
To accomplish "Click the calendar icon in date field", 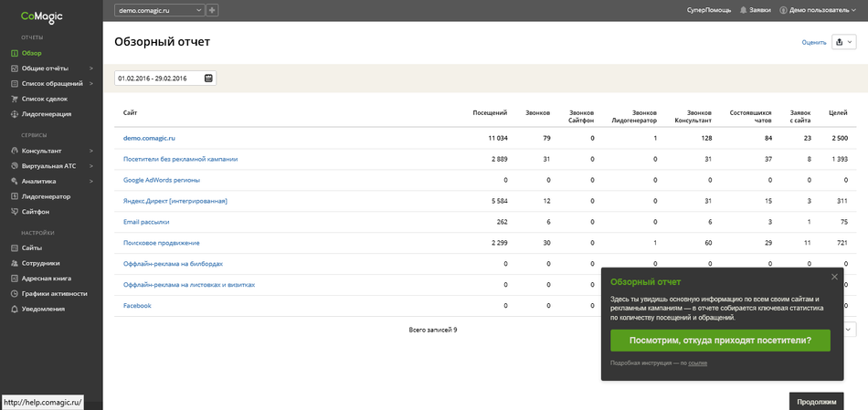I will coord(208,79).
